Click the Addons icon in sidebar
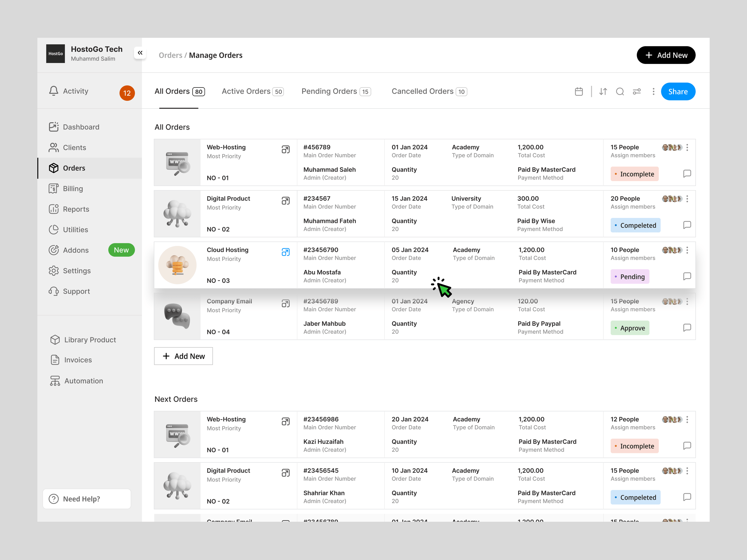 pos(54,250)
